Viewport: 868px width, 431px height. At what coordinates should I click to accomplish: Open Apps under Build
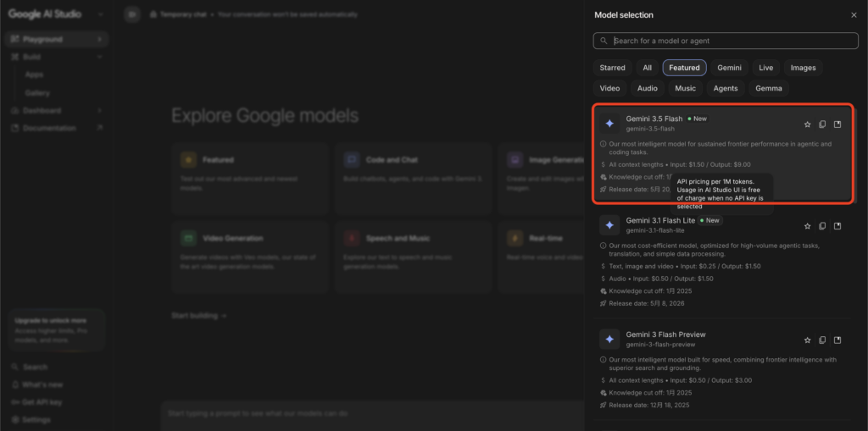click(x=34, y=75)
